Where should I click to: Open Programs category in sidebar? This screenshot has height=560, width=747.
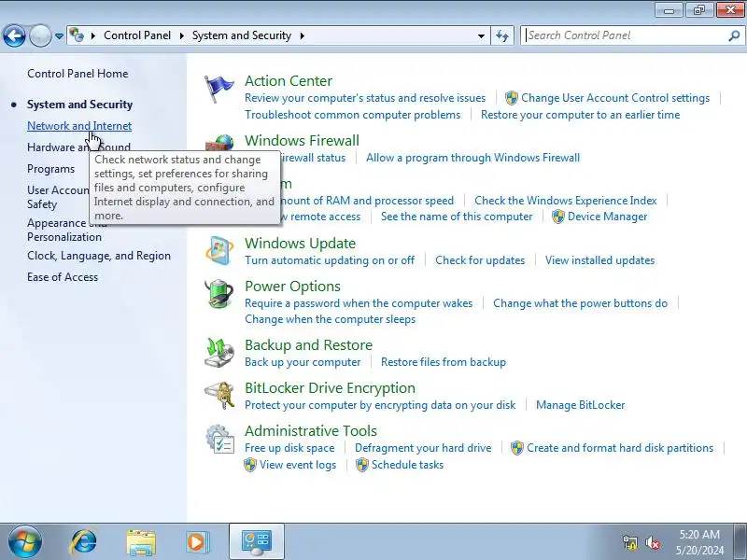[x=51, y=169]
